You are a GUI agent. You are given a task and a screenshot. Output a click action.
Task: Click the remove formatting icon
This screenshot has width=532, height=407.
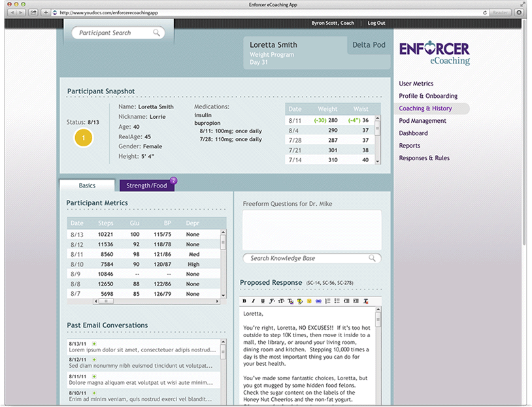(366, 301)
